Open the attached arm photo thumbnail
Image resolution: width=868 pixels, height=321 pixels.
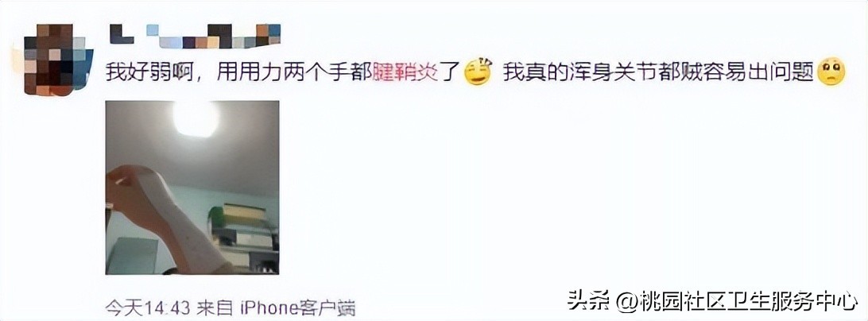(x=192, y=188)
